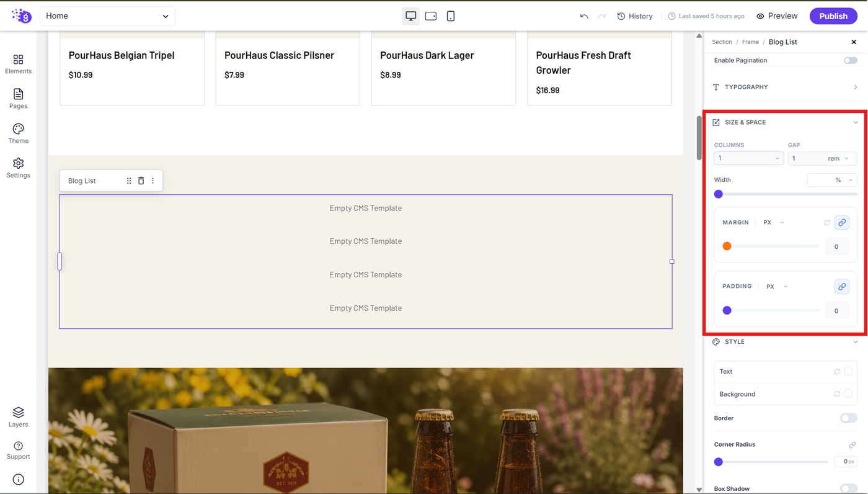Go to Frame in breadcrumb

pyautogui.click(x=750, y=42)
